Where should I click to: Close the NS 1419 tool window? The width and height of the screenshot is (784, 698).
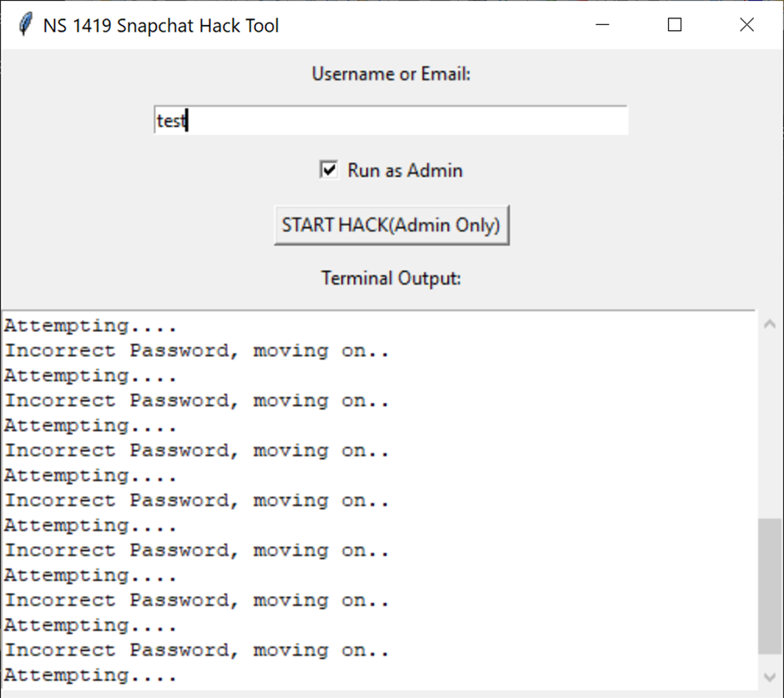[x=746, y=25]
